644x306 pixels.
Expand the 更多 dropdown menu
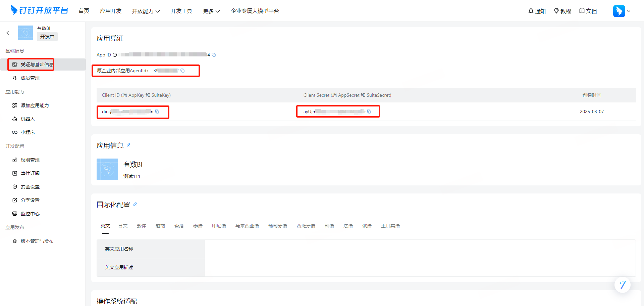click(x=211, y=11)
